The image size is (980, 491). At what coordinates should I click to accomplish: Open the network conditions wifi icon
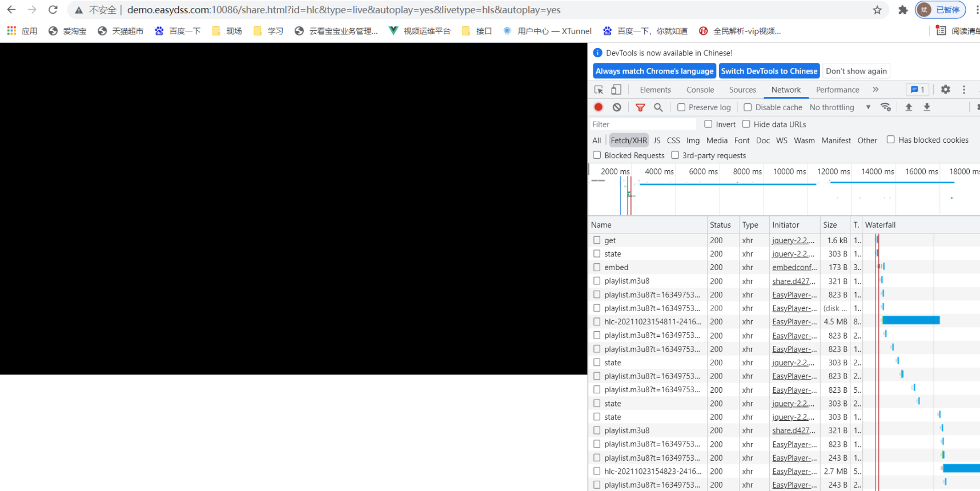pyautogui.click(x=886, y=107)
